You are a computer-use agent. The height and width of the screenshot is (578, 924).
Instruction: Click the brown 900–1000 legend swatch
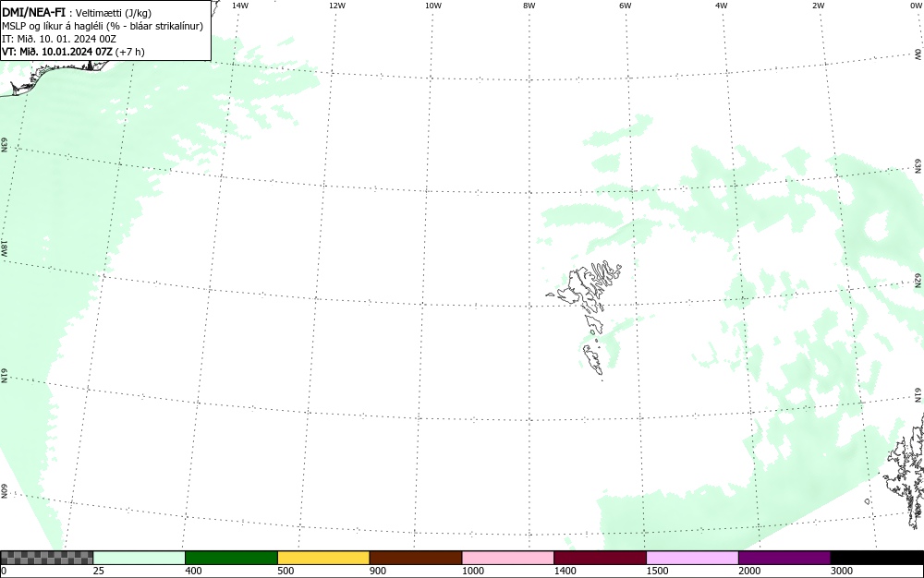(x=416, y=558)
